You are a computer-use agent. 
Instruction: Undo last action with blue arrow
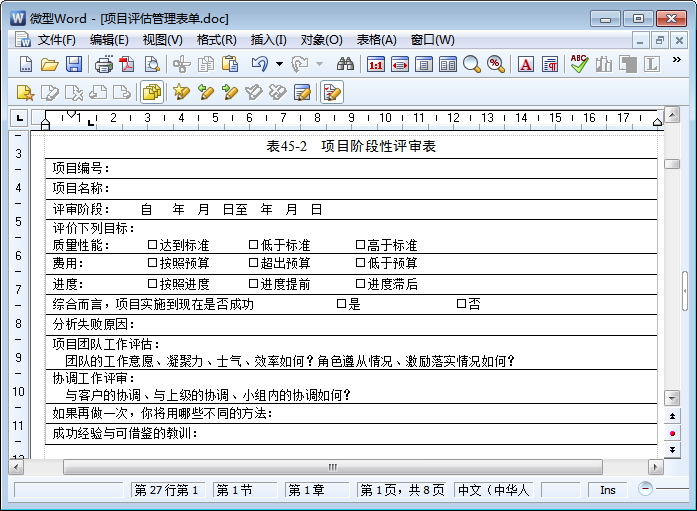point(260,64)
